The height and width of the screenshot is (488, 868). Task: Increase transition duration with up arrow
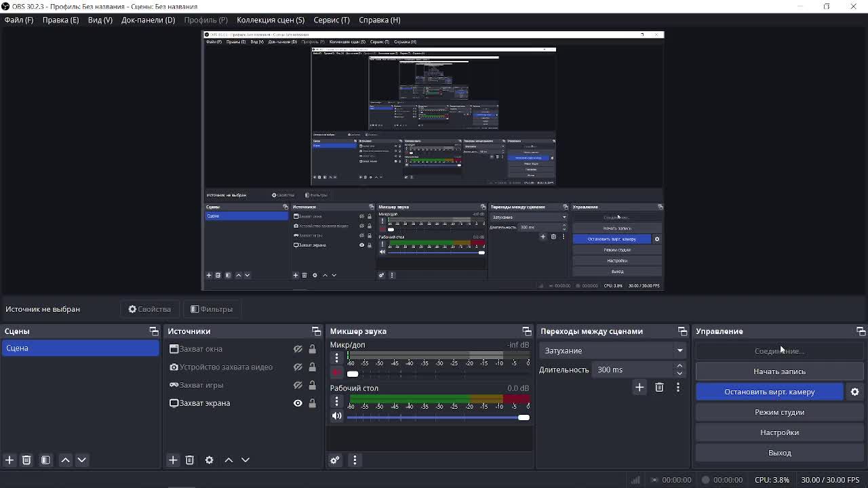coord(679,366)
